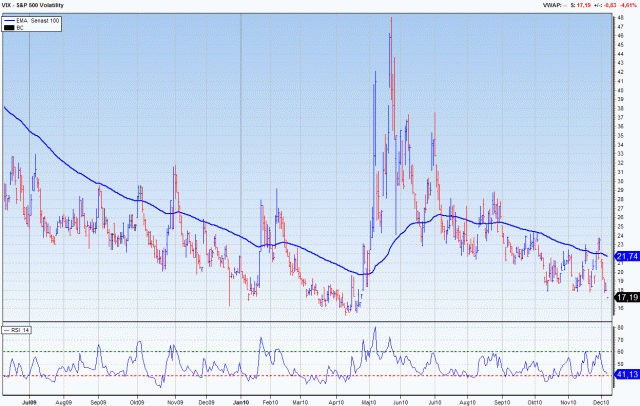Click the 30 tick on the price axis
Image resolution: width=640 pixels, height=406 pixels.
tap(620, 181)
